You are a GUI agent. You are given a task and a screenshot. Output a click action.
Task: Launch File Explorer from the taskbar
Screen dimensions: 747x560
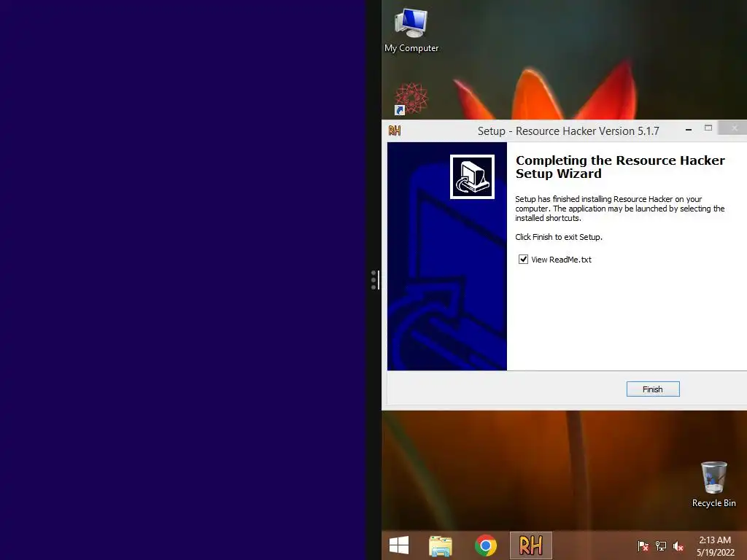tap(440, 545)
